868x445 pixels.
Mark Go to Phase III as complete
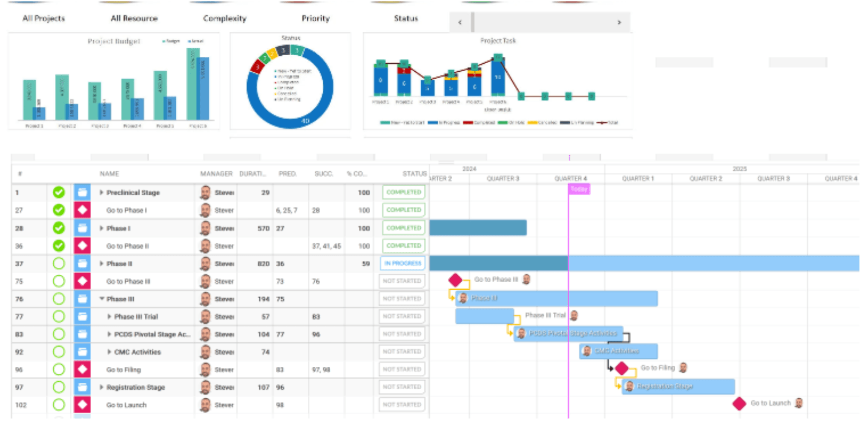pyautogui.click(x=59, y=281)
